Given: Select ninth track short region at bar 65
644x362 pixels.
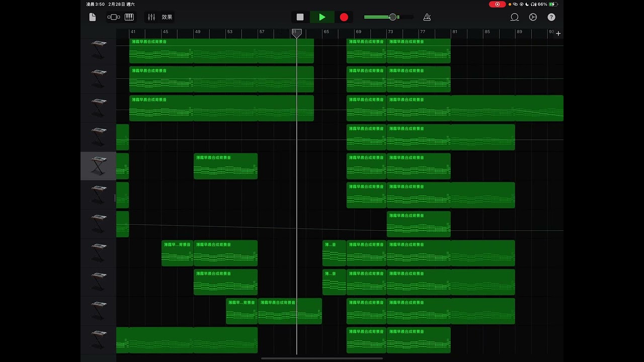Looking at the screenshot, I should click(x=334, y=282).
